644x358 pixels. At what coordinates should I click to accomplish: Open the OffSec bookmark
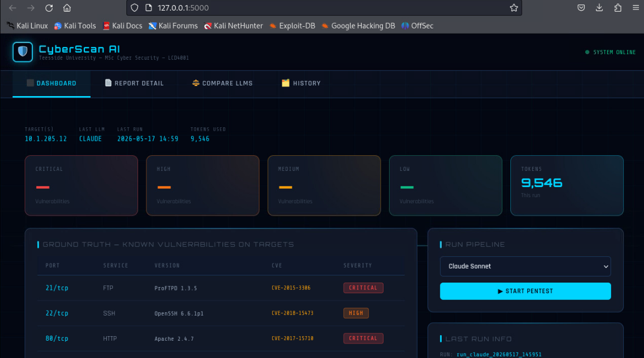[x=417, y=26]
